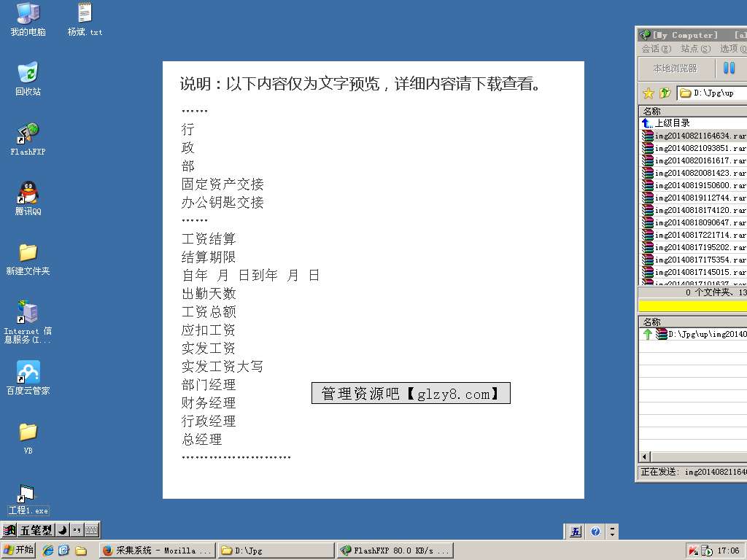Click the queue pane left scroll arrow

[x=645, y=456]
